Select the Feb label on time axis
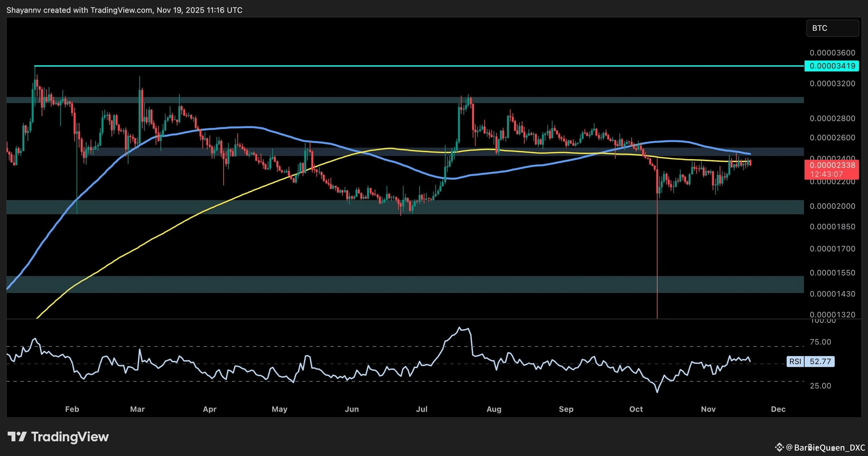The width and height of the screenshot is (868, 456). 72,409
